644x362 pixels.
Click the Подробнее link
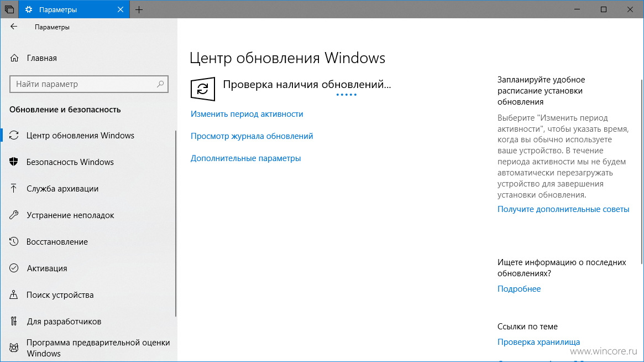coord(519,289)
